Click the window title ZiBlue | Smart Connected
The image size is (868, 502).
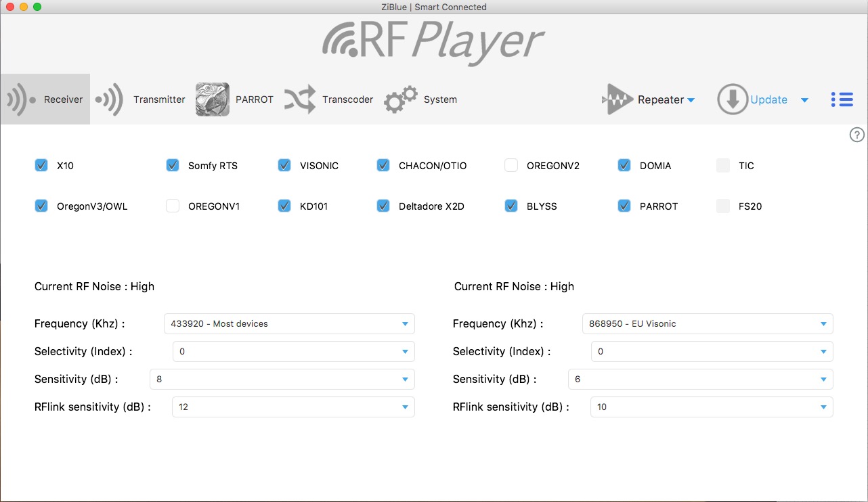[x=434, y=7]
